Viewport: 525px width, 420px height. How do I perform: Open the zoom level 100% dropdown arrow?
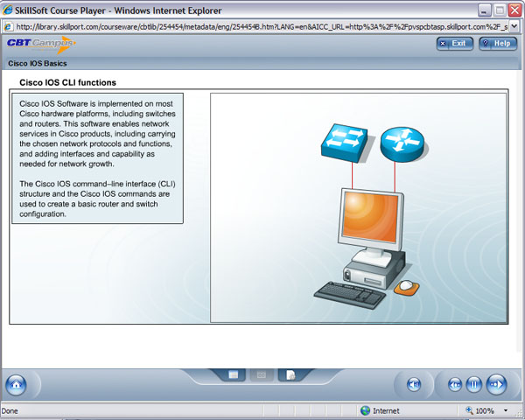(x=506, y=410)
